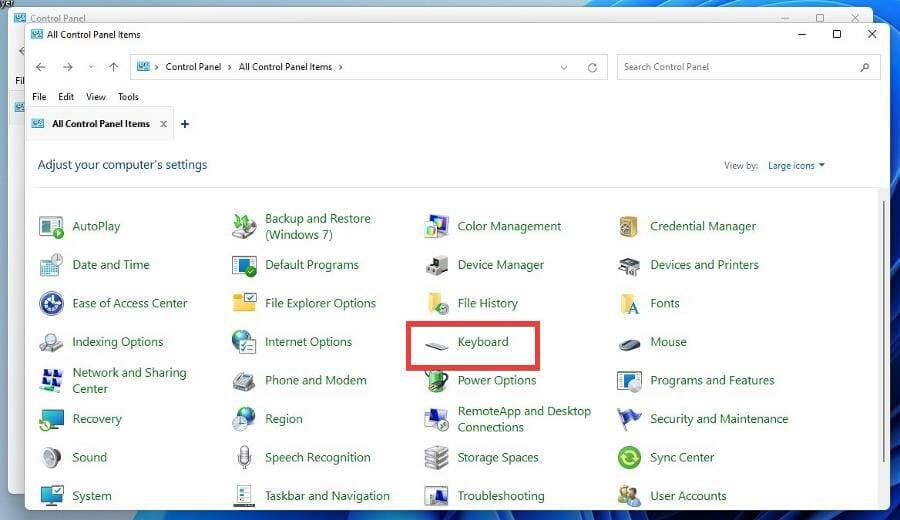Image resolution: width=900 pixels, height=520 pixels.
Task: Open the View menu
Action: click(x=96, y=97)
